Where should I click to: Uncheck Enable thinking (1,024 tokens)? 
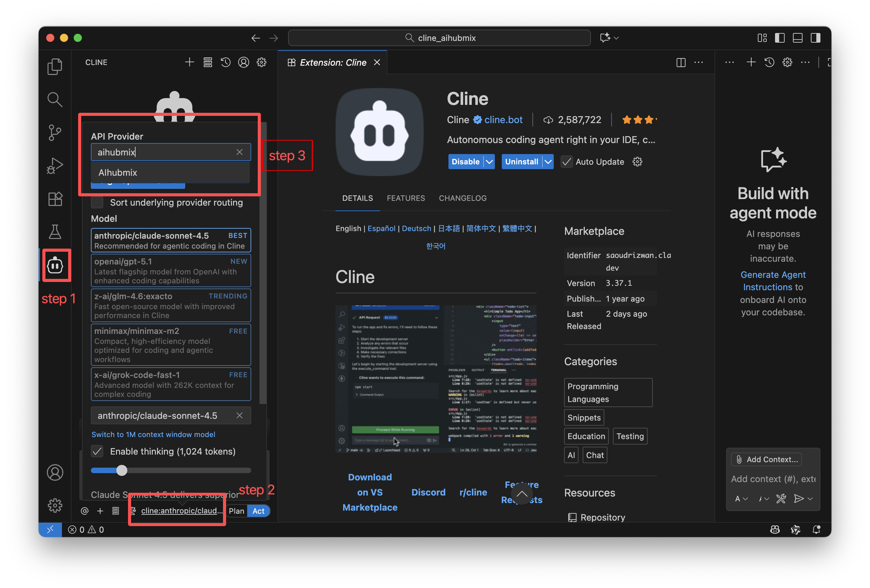[x=97, y=451]
